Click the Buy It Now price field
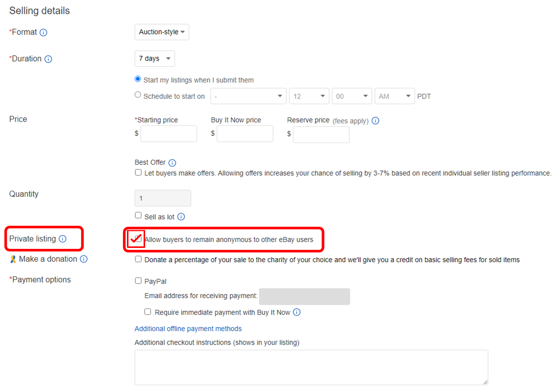Viewport: 554px width, 392px height. pos(245,134)
